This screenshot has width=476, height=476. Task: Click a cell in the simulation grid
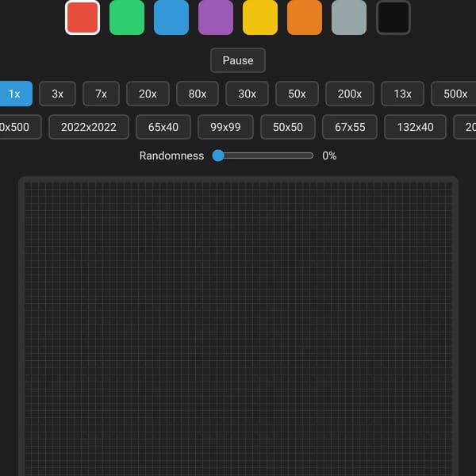pos(238,328)
